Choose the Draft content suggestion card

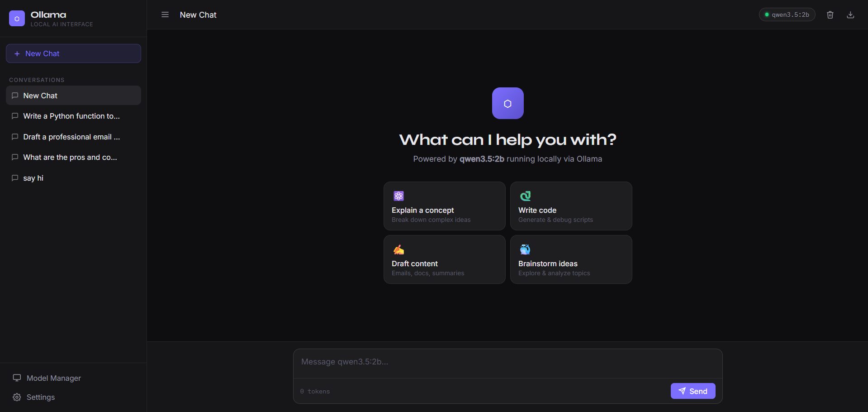tap(444, 259)
